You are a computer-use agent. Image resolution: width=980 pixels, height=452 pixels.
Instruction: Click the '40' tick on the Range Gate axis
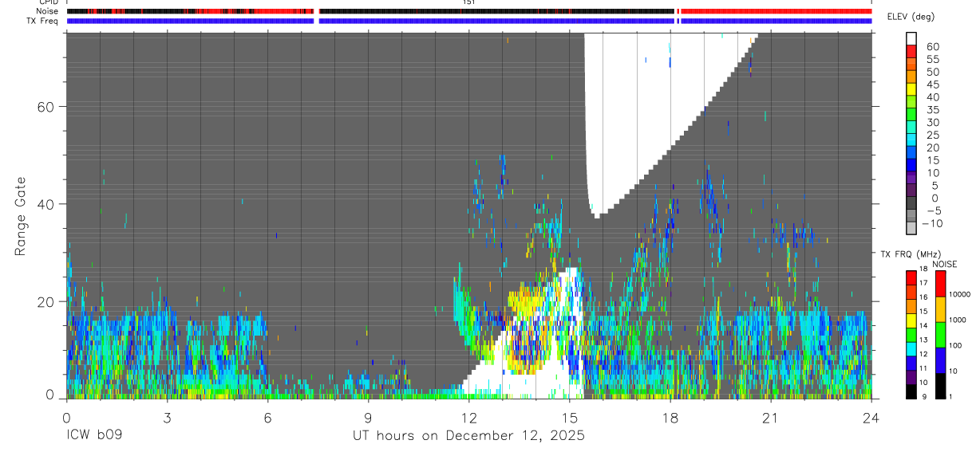pos(47,204)
